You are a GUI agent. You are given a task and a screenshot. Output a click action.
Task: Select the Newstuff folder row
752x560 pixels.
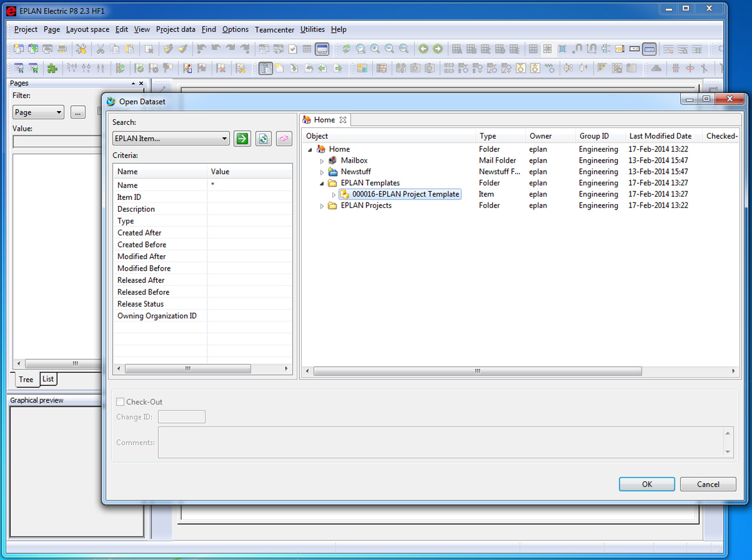click(x=355, y=172)
